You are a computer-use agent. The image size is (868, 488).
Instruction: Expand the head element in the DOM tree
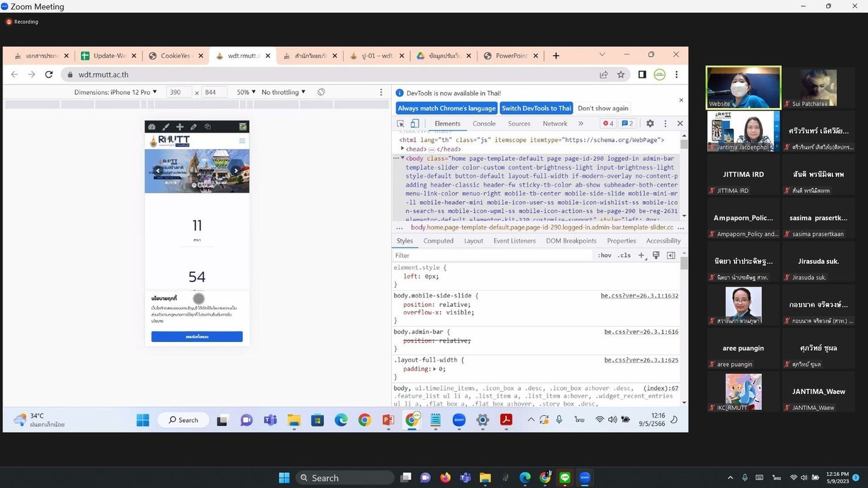[402, 149]
